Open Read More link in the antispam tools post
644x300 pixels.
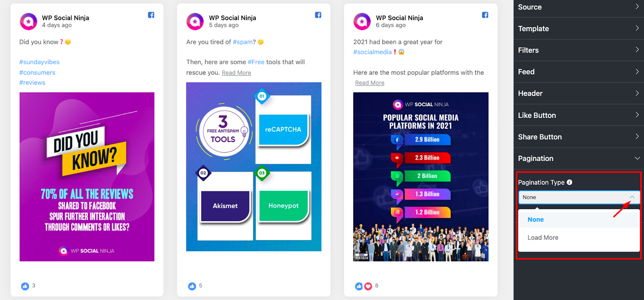click(x=236, y=73)
